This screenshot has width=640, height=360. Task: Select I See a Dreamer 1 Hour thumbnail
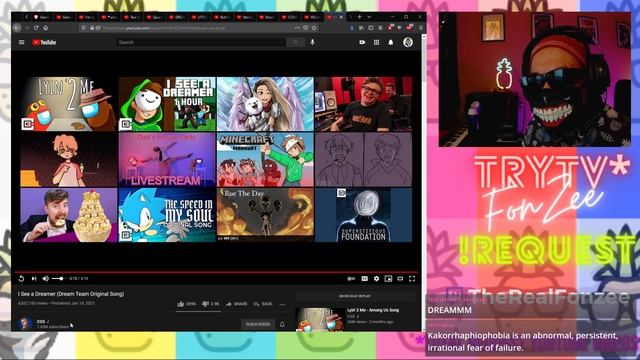tap(167, 104)
